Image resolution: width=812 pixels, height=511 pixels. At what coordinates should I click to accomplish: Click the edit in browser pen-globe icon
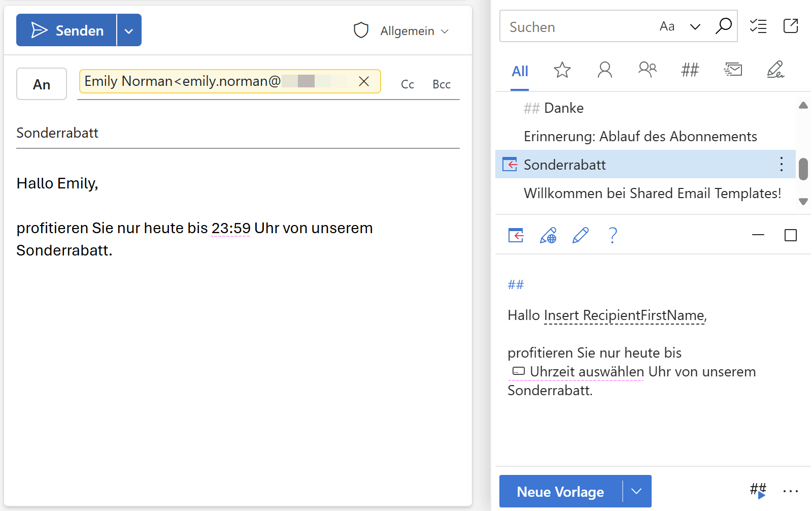tap(548, 235)
